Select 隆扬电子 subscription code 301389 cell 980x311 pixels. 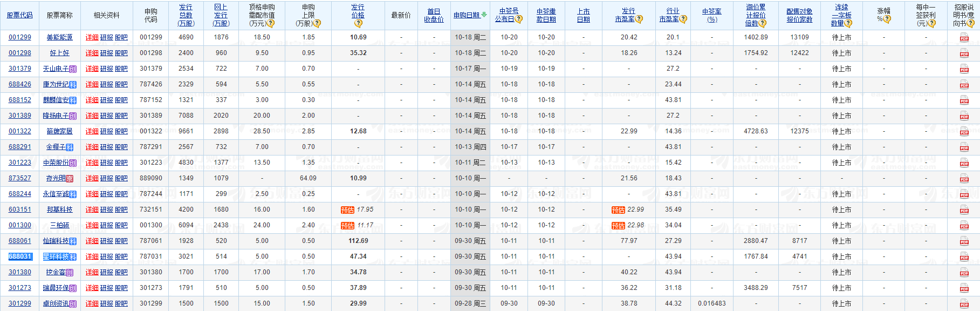pos(151,116)
